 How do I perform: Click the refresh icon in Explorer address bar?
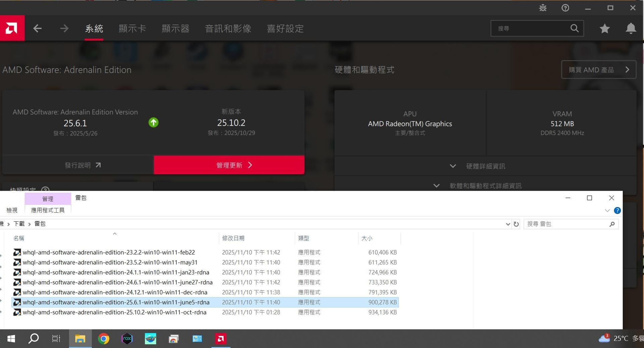(516, 224)
